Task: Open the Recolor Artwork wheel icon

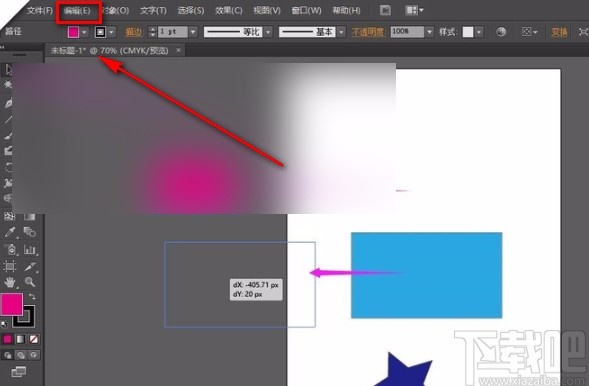Action: [501, 32]
